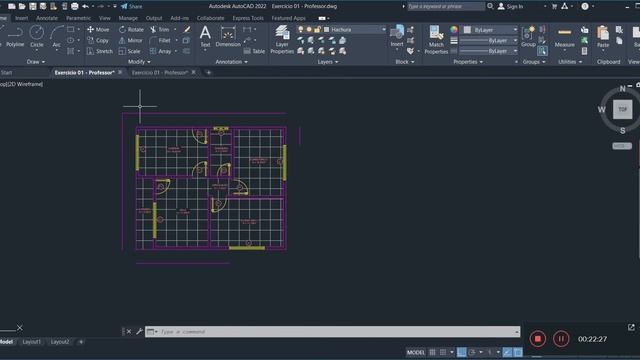This screenshot has width=640, height=360.
Task: Click the Paste clipboard icon
Action: pyautogui.click(x=603, y=37)
